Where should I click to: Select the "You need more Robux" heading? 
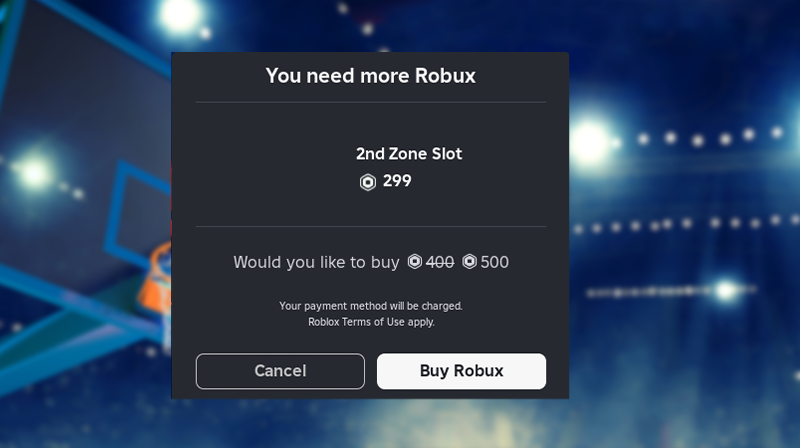pyautogui.click(x=370, y=76)
